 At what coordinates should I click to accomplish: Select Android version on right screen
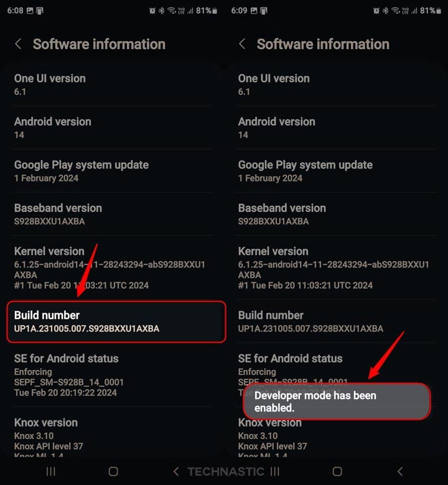[x=336, y=127]
